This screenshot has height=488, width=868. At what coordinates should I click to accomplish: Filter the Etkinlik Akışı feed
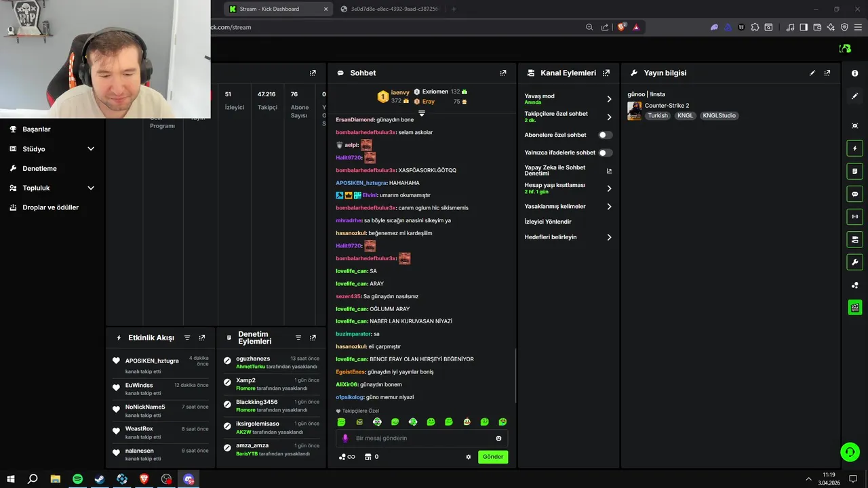pos(187,338)
